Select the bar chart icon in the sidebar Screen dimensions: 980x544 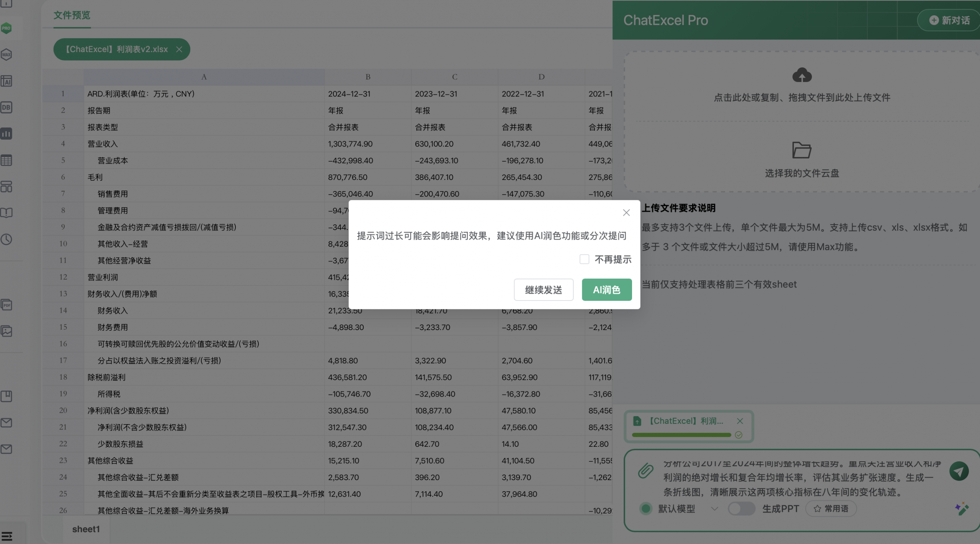(x=6, y=133)
